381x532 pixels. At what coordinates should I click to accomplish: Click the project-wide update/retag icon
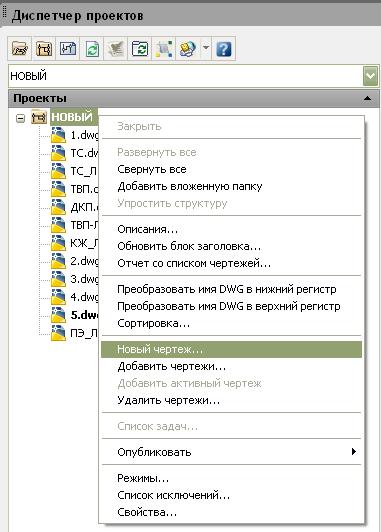[x=140, y=49]
